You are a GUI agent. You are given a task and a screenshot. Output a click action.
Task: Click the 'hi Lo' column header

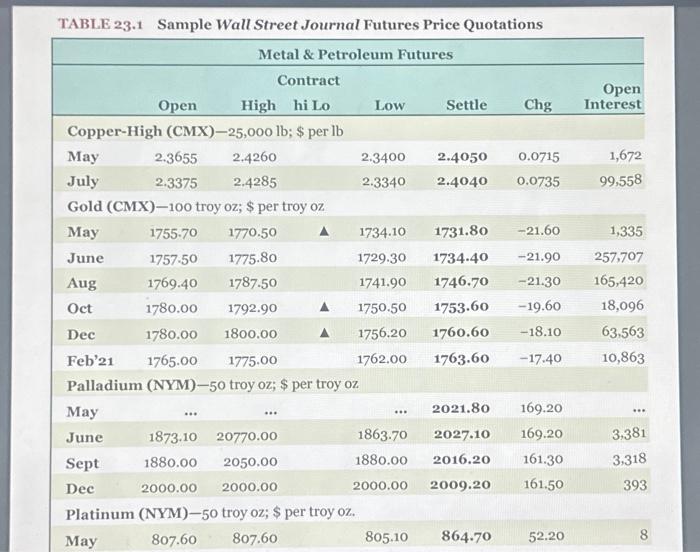(312, 105)
